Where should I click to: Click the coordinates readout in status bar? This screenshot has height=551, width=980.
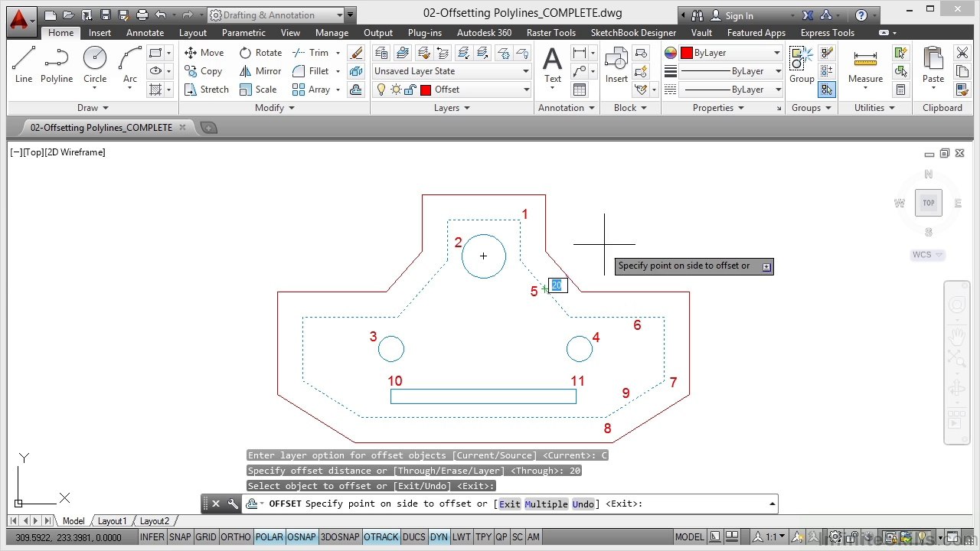point(68,537)
